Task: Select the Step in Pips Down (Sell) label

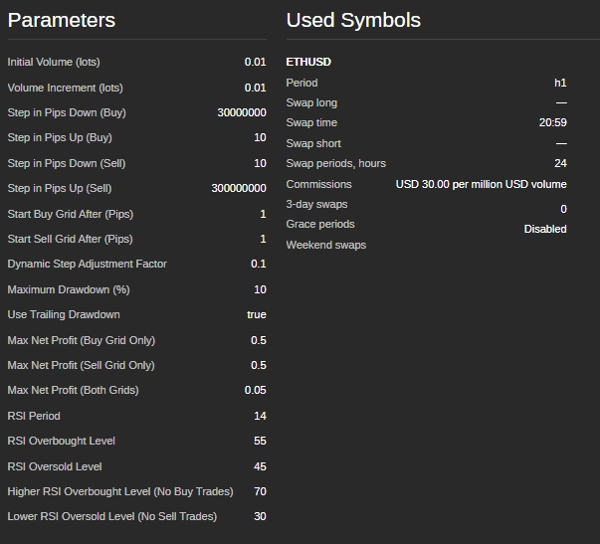Action: pos(67,163)
